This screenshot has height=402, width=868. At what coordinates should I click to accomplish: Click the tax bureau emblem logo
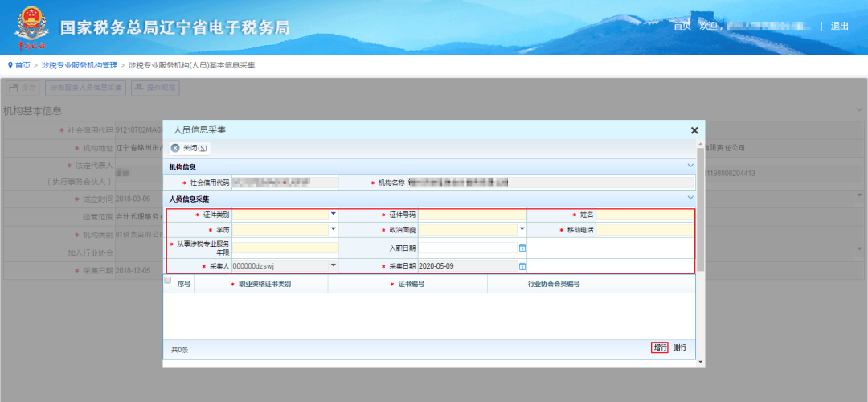point(31,27)
